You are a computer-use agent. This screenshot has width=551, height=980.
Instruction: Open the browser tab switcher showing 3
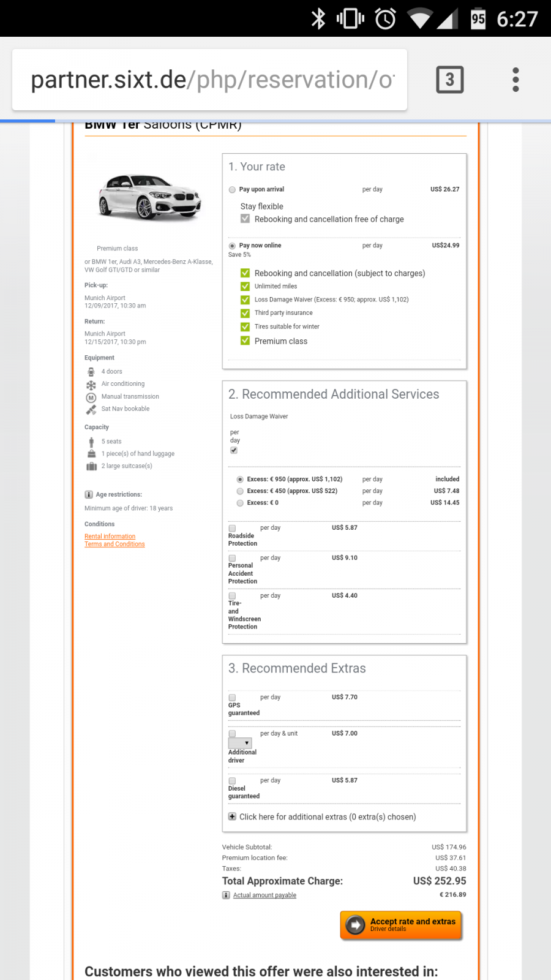click(x=449, y=80)
